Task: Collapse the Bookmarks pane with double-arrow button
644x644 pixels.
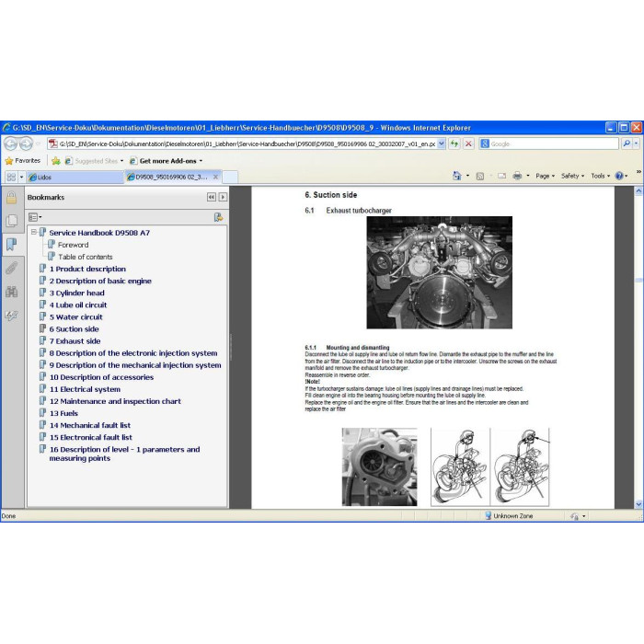Action: pos(211,197)
